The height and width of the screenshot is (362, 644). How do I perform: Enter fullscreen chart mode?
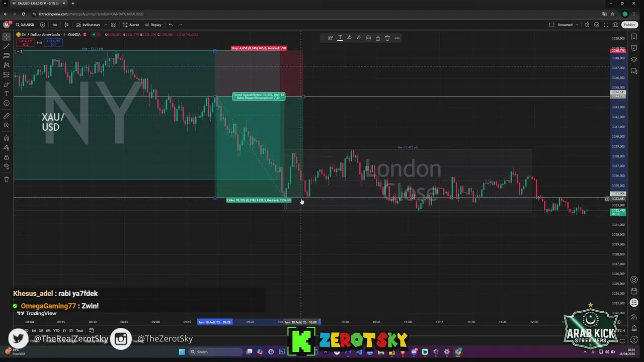(x=606, y=25)
